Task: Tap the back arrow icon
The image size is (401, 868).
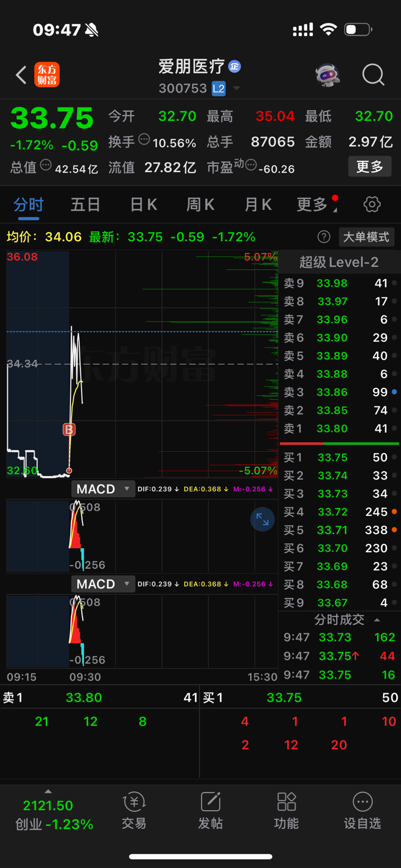Action: tap(21, 75)
